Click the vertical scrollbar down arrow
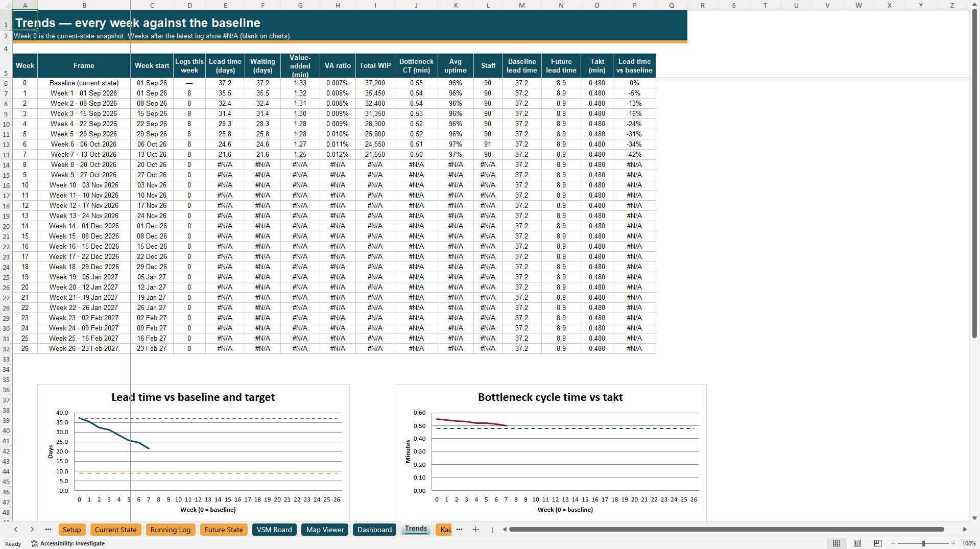The image size is (980, 549). (974, 518)
